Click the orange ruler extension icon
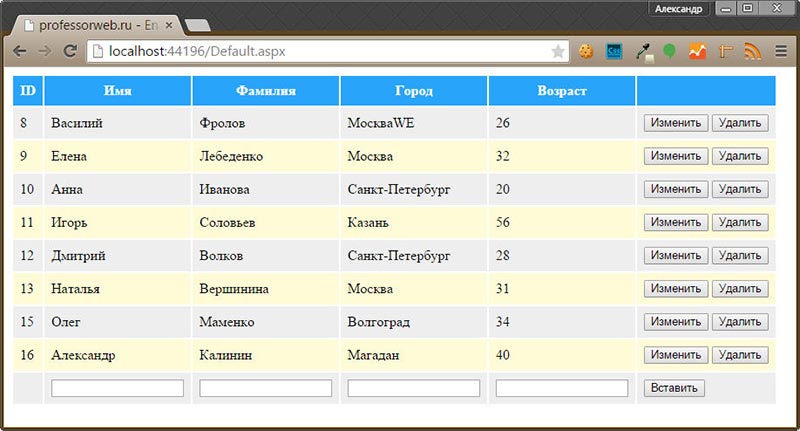This screenshot has width=800, height=431. point(725,51)
